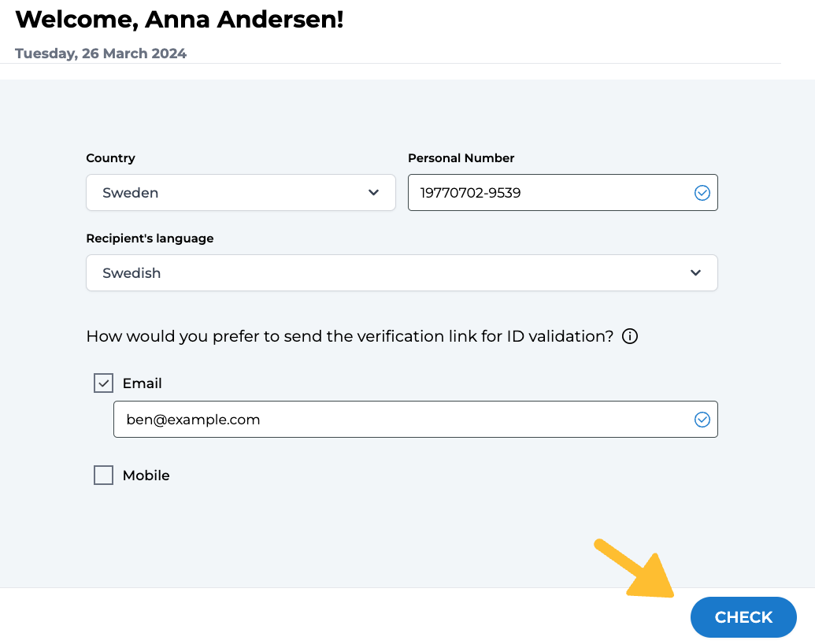The width and height of the screenshot is (815, 644).
Task: Click the validation checkmark in the email field
Action: point(702,420)
